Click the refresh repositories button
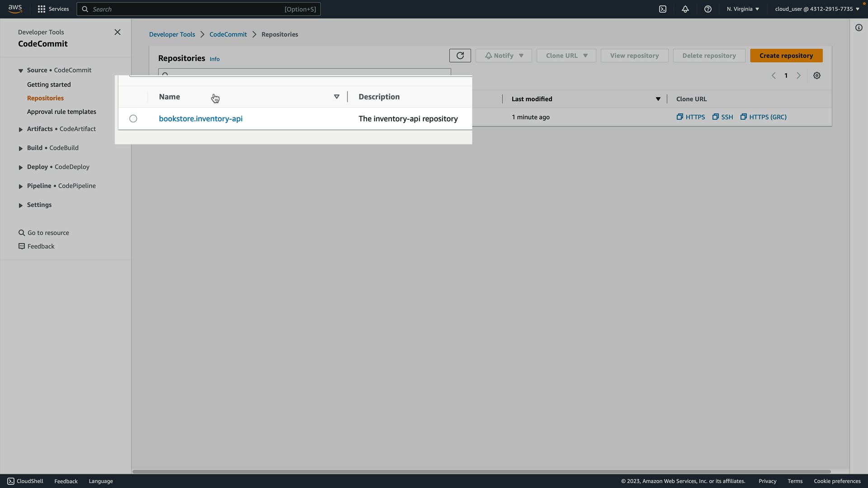This screenshot has width=868, height=488. click(460, 56)
